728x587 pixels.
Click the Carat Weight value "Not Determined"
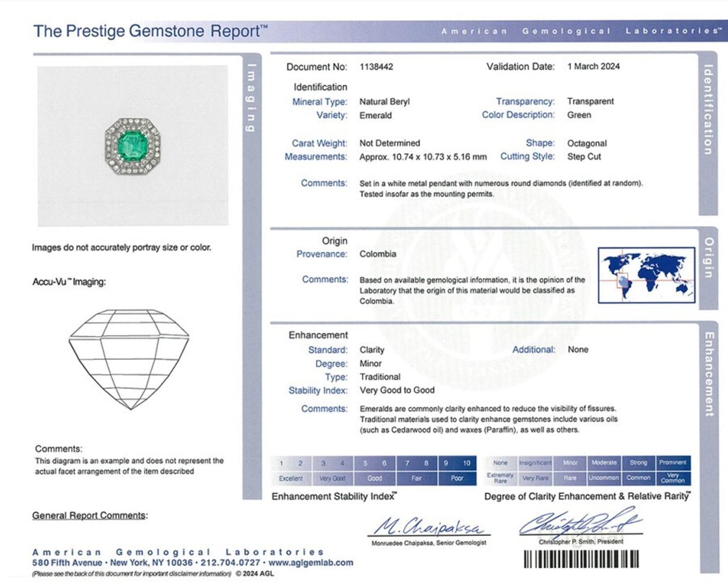pos(390,143)
